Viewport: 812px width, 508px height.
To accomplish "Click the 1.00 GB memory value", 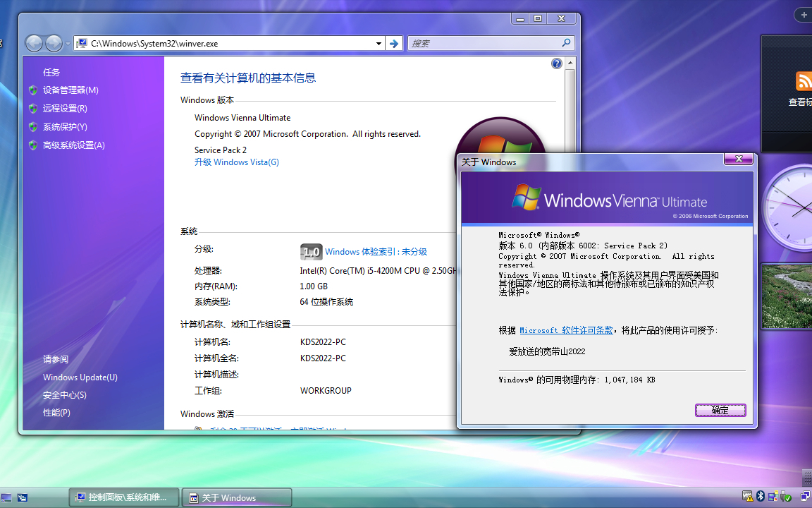I will 314,286.
